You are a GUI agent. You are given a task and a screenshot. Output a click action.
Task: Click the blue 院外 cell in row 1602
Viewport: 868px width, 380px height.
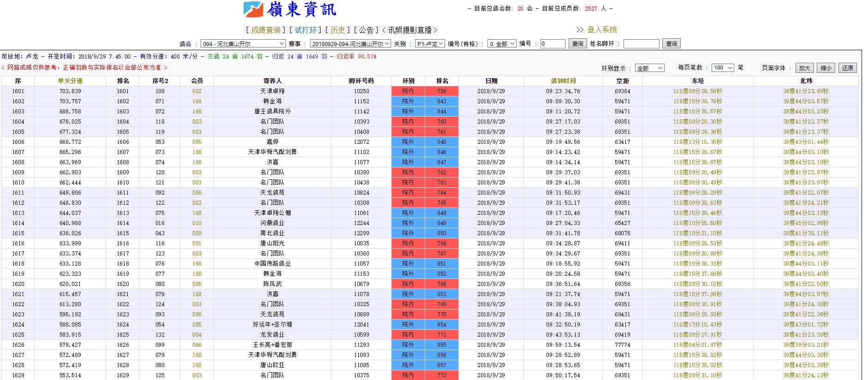408,101
